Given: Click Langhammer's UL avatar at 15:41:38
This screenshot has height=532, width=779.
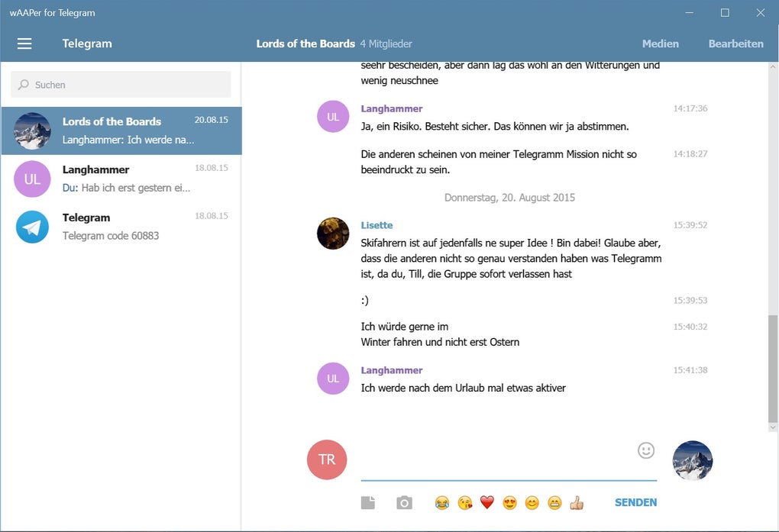Looking at the screenshot, I should click(x=333, y=378).
